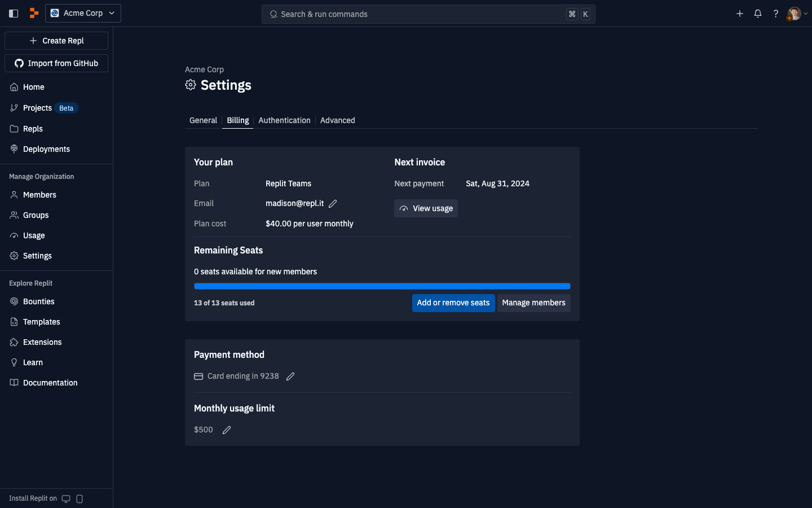This screenshot has width=812, height=508.
Task: Edit the monthly usage limit pencil
Action: coord(227,430)
